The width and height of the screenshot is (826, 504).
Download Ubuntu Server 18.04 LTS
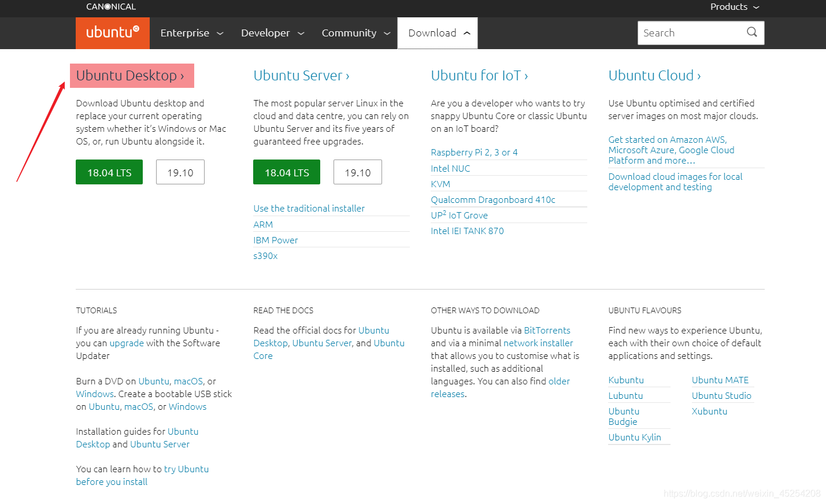pos(287,172)
